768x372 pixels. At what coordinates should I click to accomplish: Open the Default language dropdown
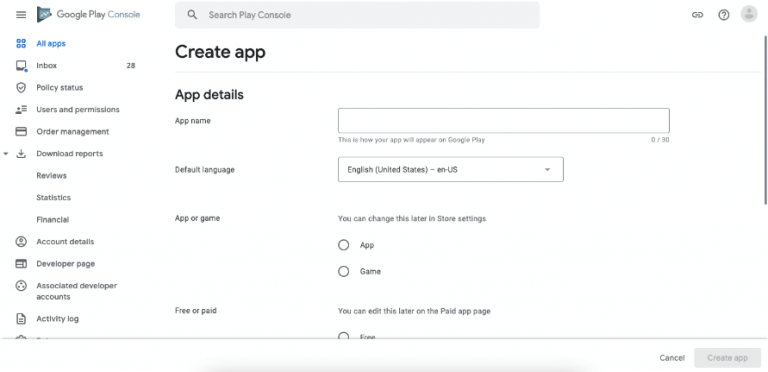coord(451,169)
